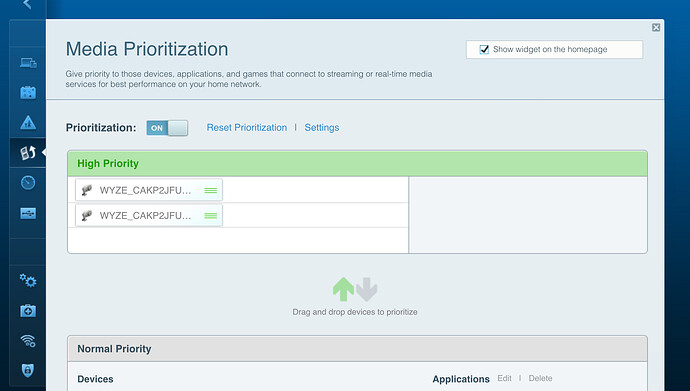Image resolution: width=690 pixels, height=391 pixels.
Task: Click the Drag and drop devices hint text
Action: [355, 312]
